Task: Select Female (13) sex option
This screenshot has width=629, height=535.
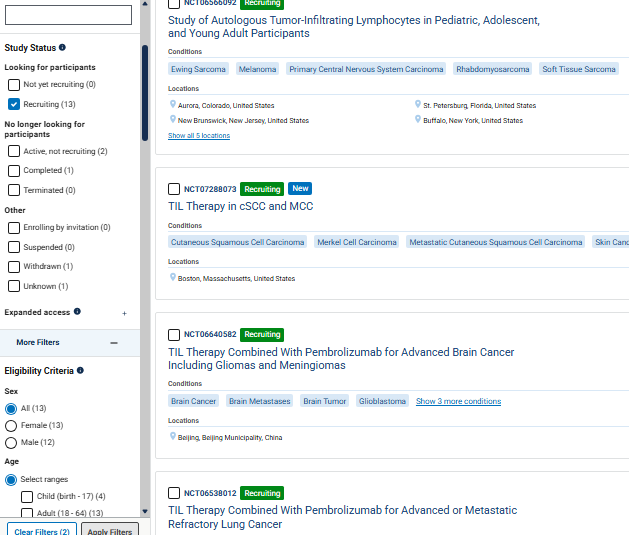Action: pyautogui.click(x=11, y=426)
